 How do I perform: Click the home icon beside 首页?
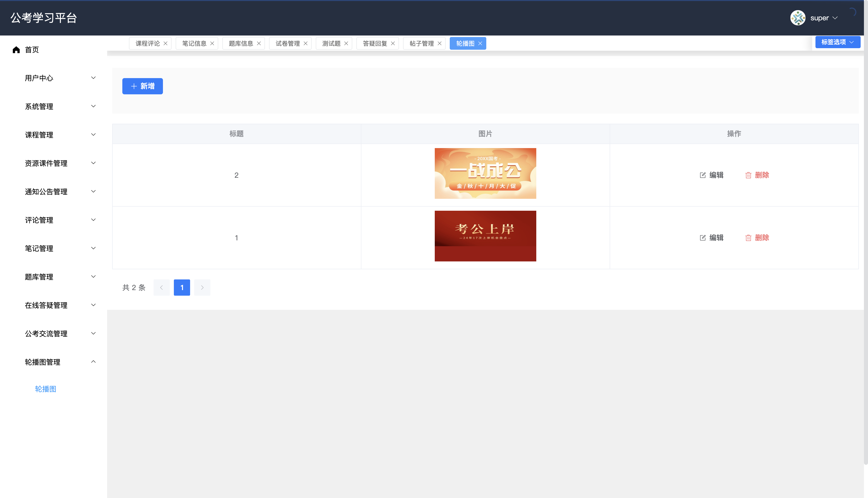(16, 50)
